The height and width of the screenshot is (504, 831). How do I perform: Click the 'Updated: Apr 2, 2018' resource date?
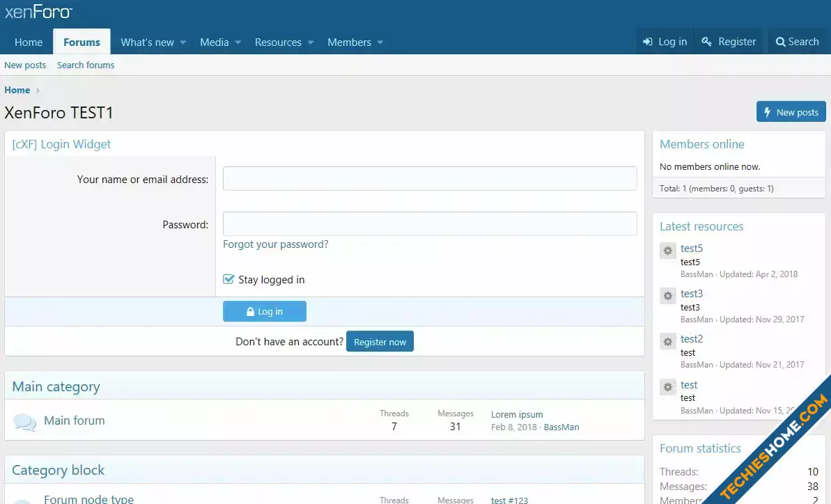[759, 274]
